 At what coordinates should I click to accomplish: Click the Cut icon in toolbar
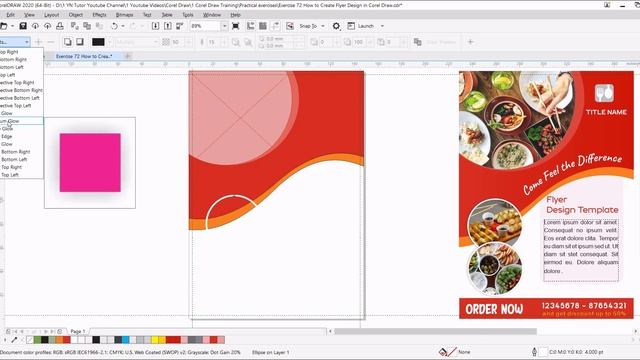[74, 26]
